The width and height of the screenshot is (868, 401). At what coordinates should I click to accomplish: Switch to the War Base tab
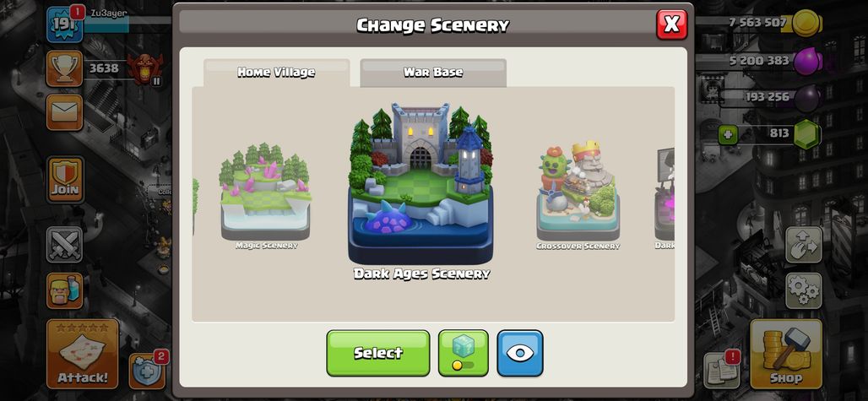coord(433,73)
